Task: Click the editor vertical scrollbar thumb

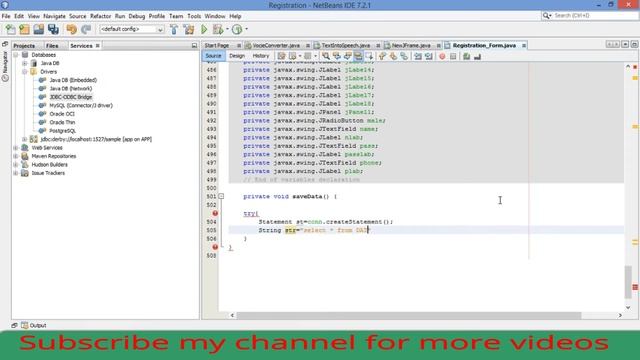Action: (628, 282)
